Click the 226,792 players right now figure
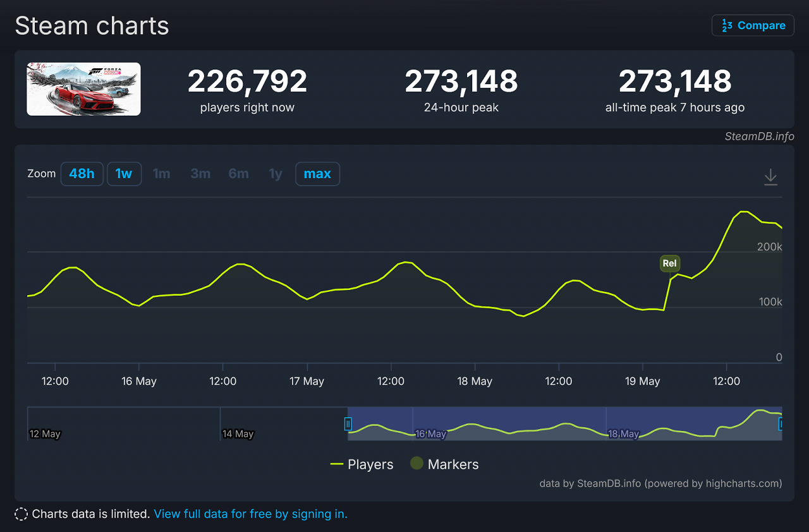Viewport: 809px width, 532px height. click(x=247, y=81)
